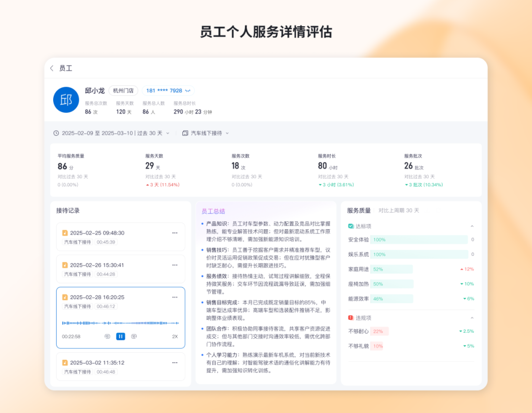This screenshot has height=413, width=532.
Task: Collapse the 达标项 section
Action: click(472, 226)
